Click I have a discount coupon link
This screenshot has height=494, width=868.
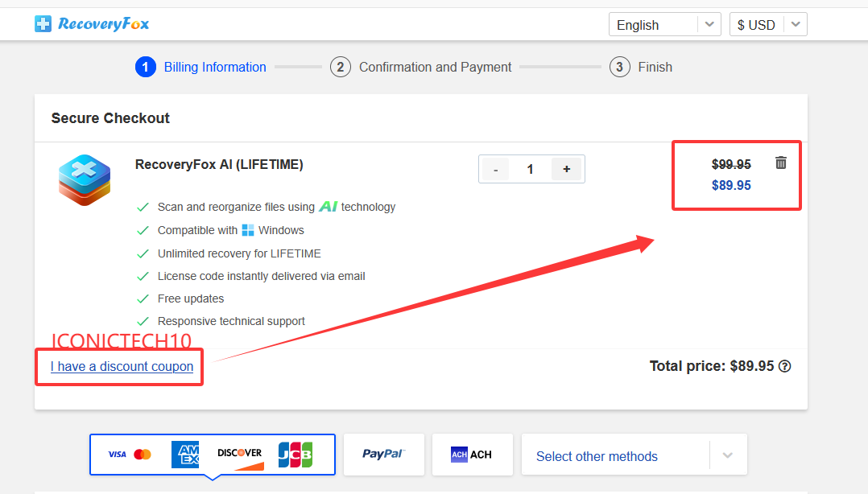pos(122,366)
